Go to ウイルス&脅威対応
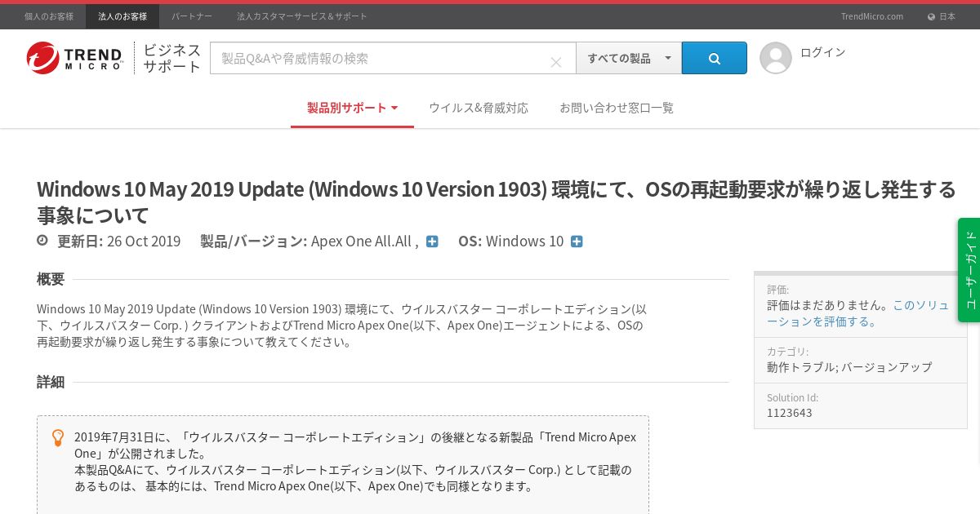 click(x=479, y=108)
